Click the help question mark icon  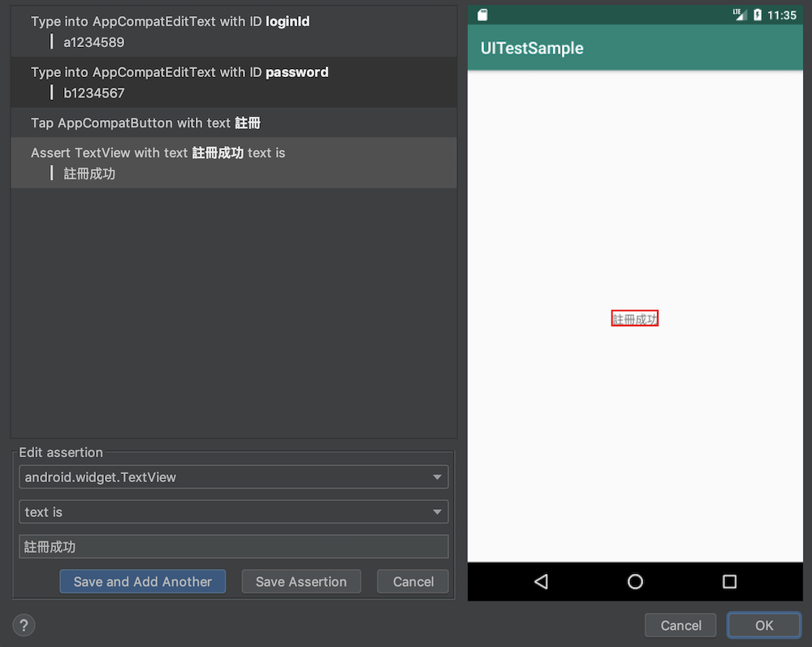pyautogui.click(x=24, y=625)
